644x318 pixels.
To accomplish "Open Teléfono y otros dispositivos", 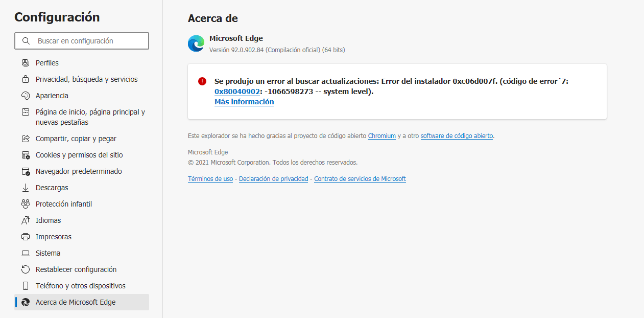I will click(x=82, y=286).
